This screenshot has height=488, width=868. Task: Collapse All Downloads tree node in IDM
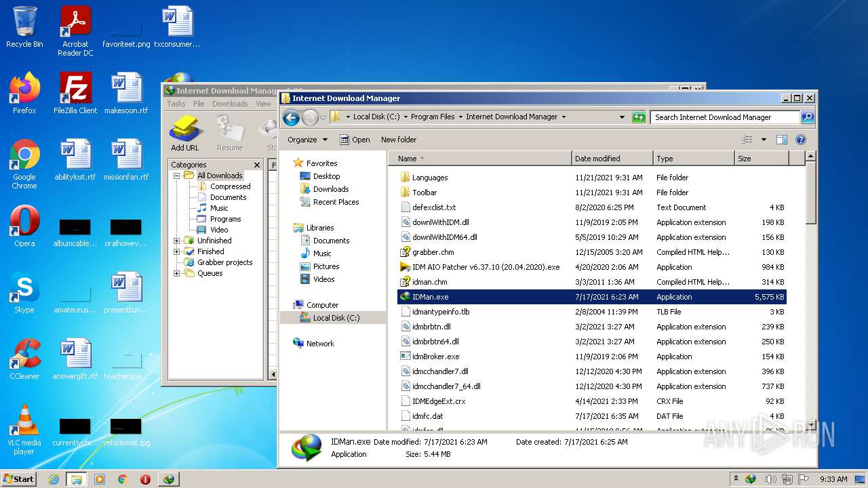point(177,176)
